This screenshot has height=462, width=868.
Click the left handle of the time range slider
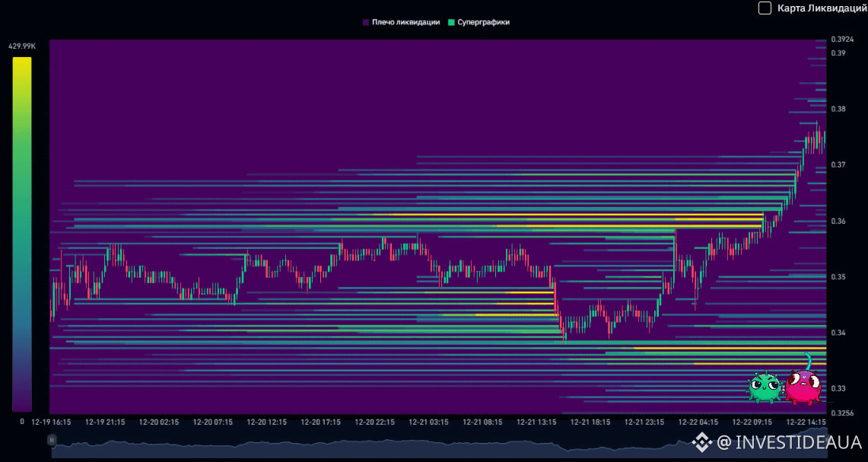(52, 440)
